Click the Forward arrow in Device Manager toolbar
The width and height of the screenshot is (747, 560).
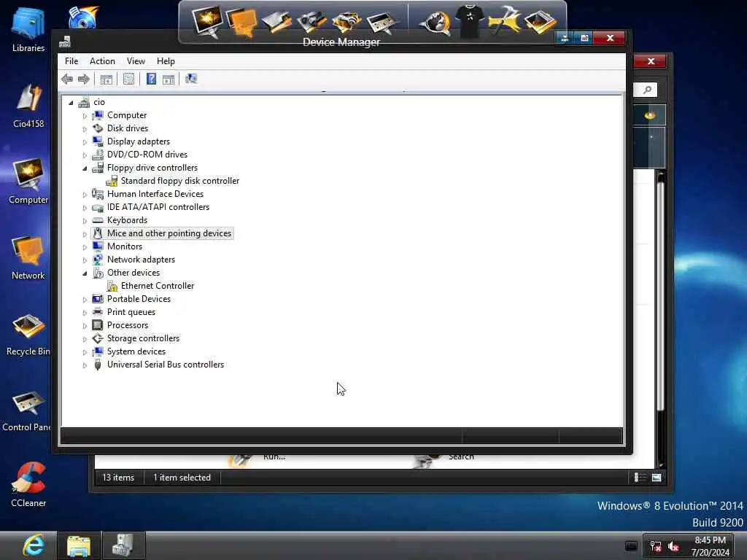84,79
